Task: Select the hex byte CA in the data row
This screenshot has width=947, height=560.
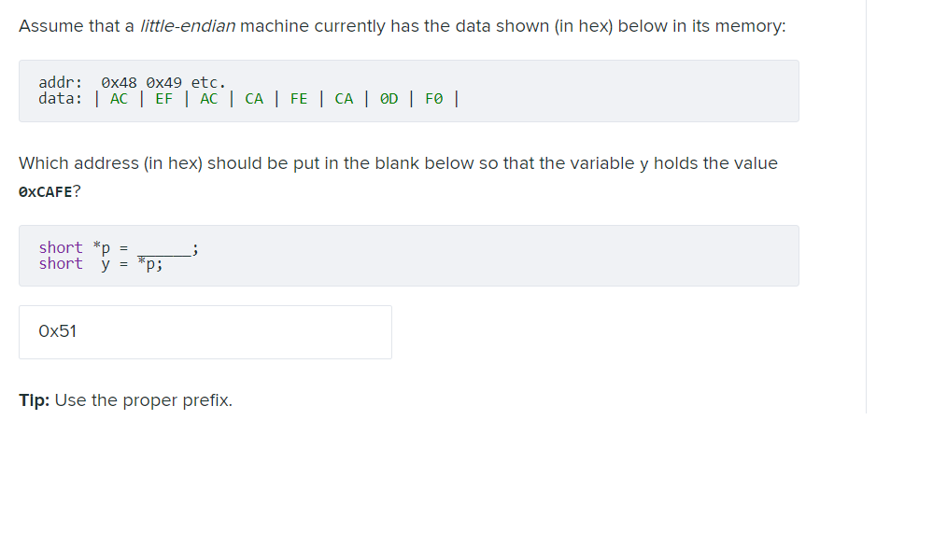Action: pyautogui.click(x=253, y=98)
